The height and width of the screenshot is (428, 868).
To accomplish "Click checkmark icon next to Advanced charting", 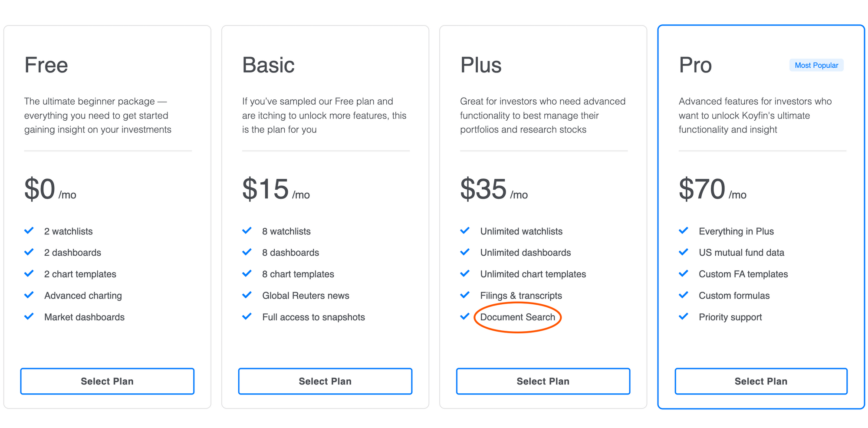I will (29, 295).
